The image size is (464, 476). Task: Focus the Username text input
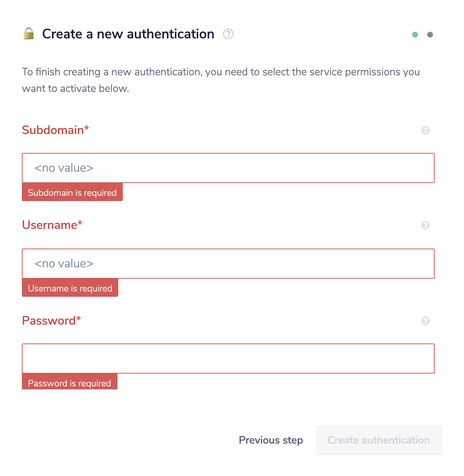pyautogui.click(x=228, y=264)
